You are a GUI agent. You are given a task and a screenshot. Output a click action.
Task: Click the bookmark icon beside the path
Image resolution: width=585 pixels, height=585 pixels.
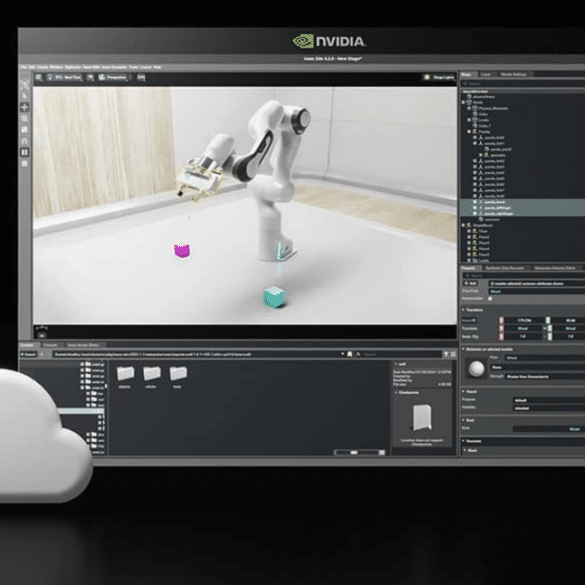pos(350,354)
